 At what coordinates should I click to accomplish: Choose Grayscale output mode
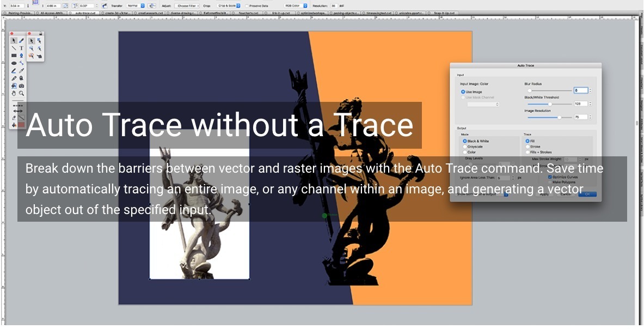point(465,147)
